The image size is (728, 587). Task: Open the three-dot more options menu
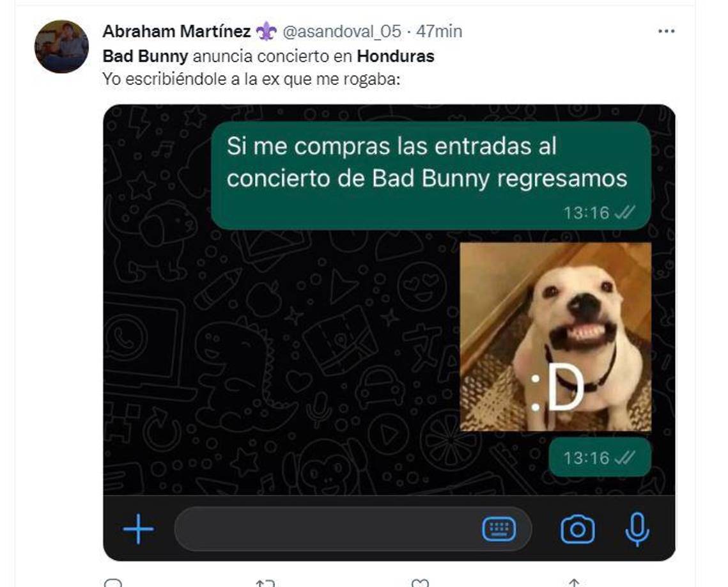[x=666, y=31]
